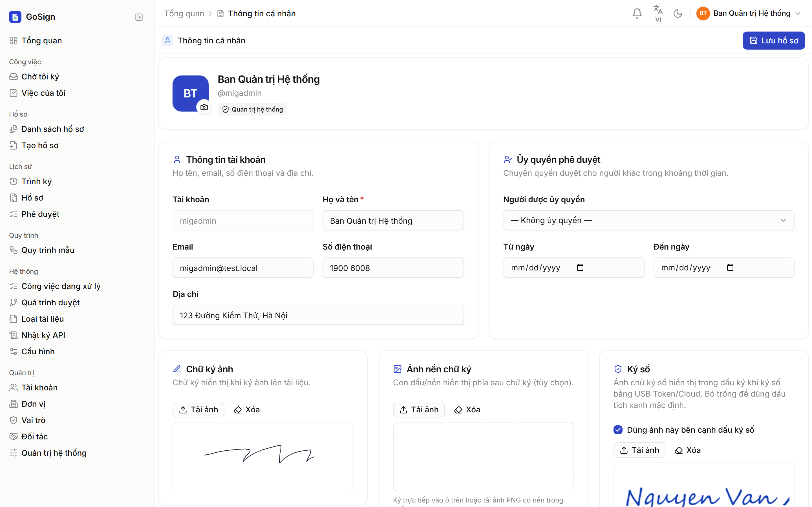Screen dimensions: 812x507
Task: Collapse the sidebar panel icon
Action: (139, 17)
